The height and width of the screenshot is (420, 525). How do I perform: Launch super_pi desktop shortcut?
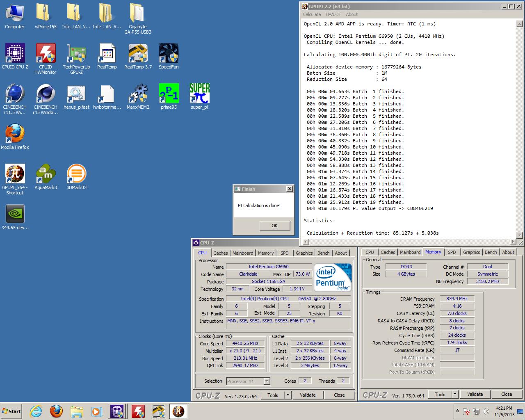click(x=199, y=97)
